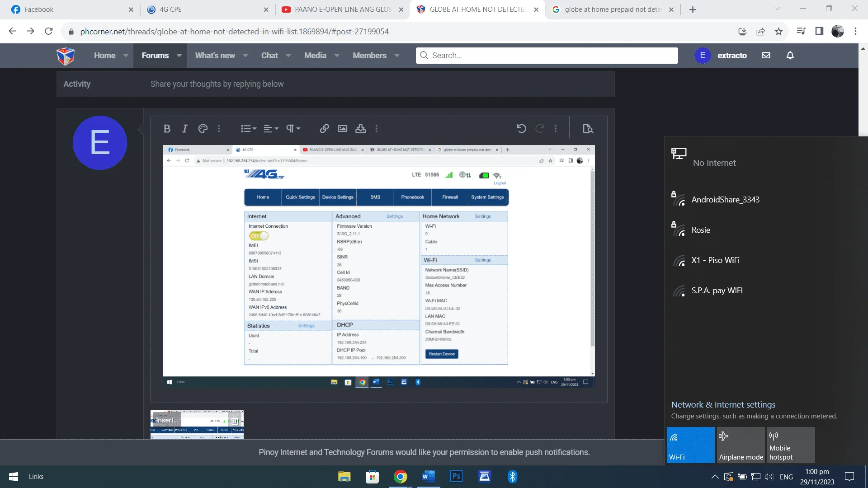Open the paragraph format dropdown
Image resolution: width=868 pixels, height=488 pixels.
click(293, 129)
